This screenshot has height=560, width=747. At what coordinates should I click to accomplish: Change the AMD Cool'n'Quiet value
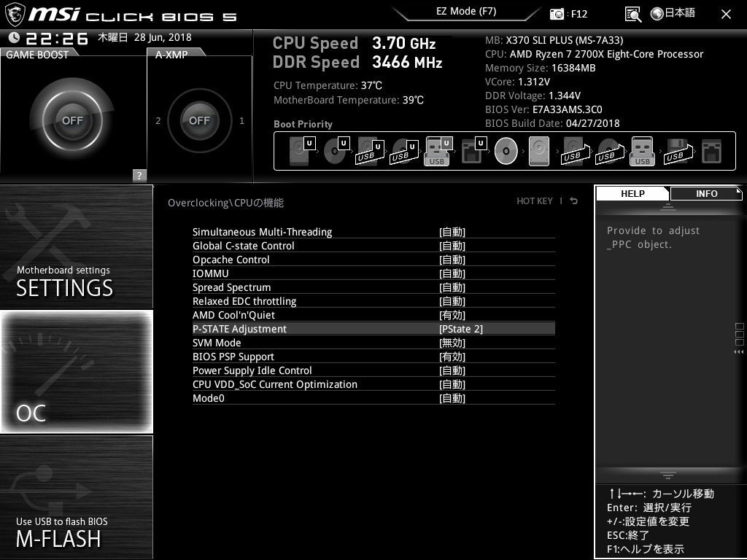coord(452,315)
